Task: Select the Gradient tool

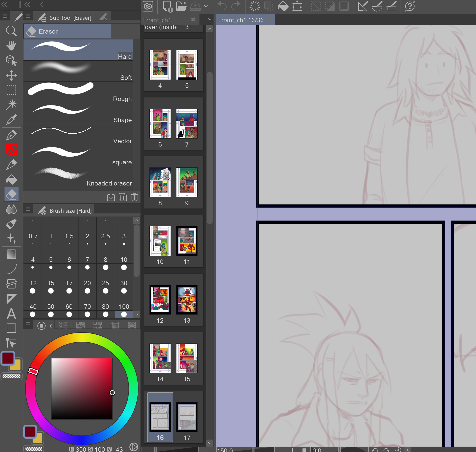Action: tap(11, 254)
